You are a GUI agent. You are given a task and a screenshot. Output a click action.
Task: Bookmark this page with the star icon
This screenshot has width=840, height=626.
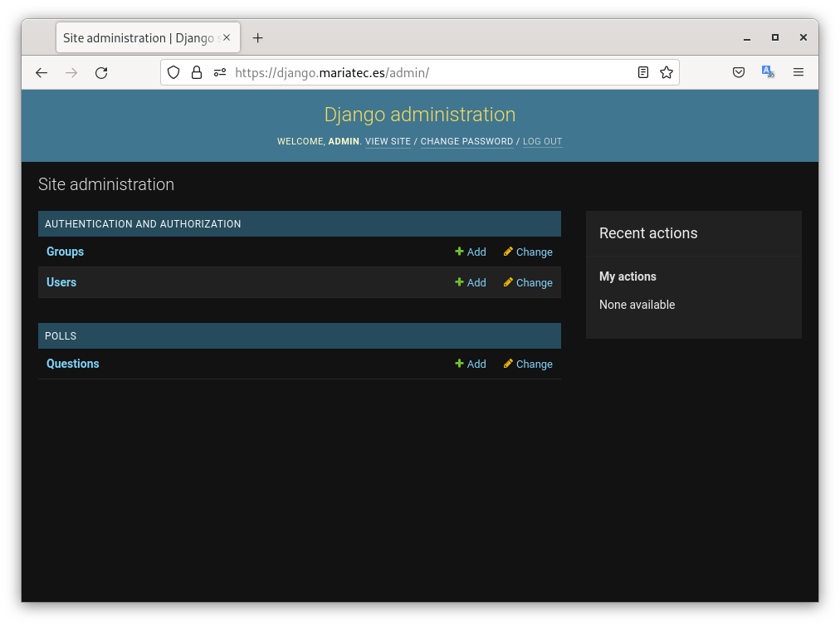666,73
